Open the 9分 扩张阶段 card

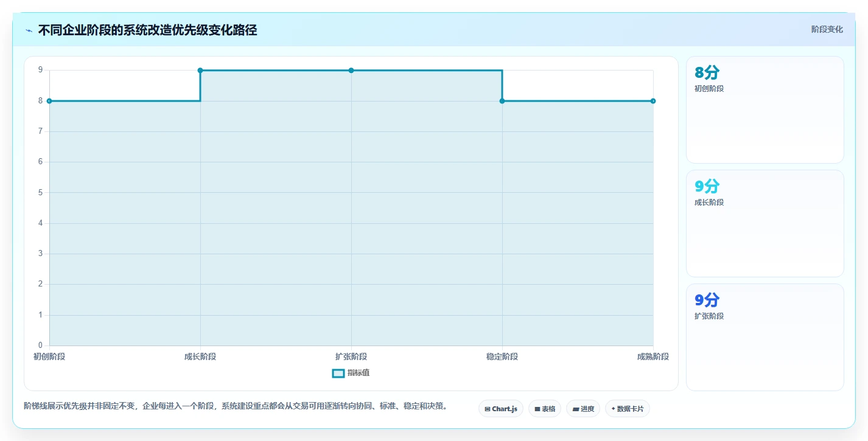[765, 338]
